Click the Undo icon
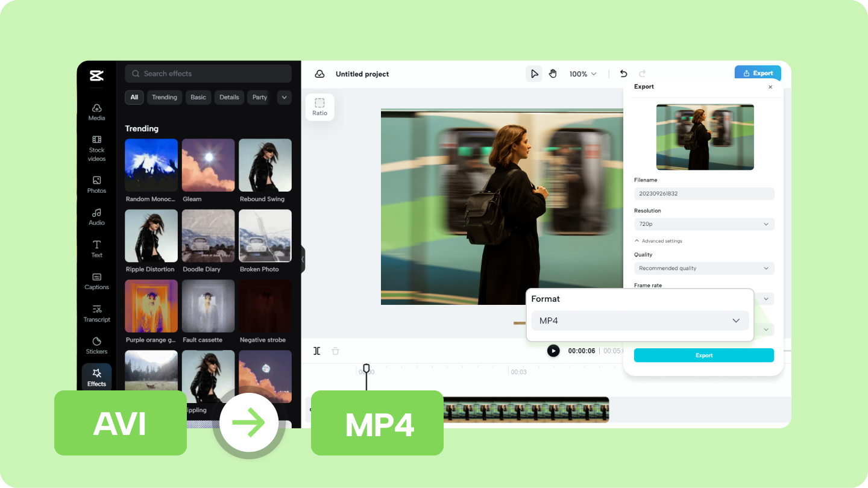The width and height of the screenshot is (868, 488). point(623,74)
